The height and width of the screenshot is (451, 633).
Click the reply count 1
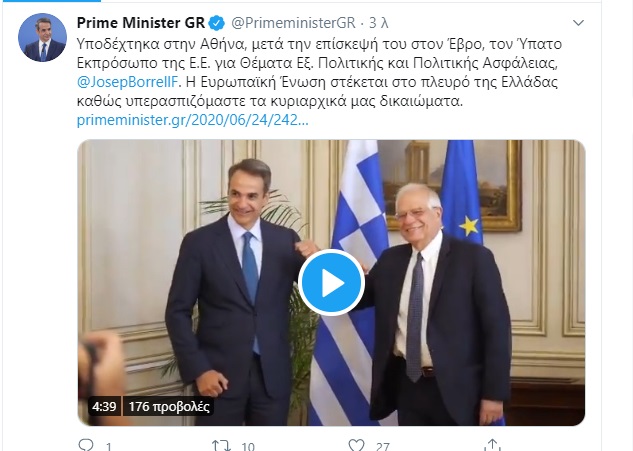point(109,447)
